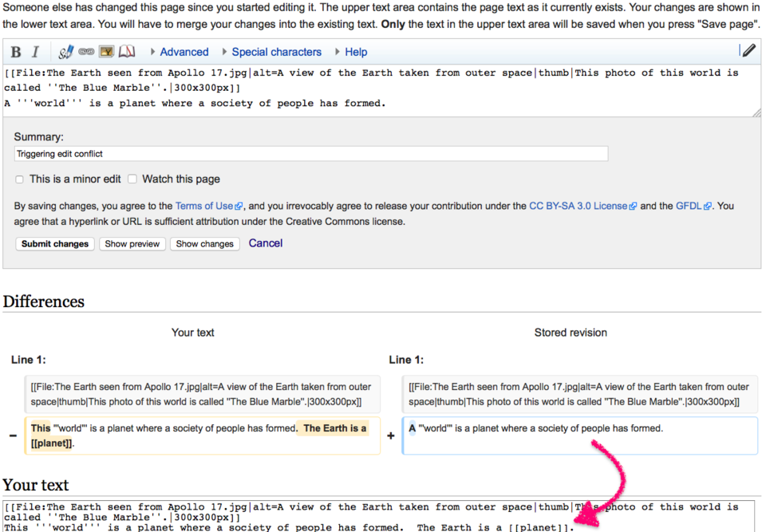The height and width of the screenshot is (532, 766).
Task: Check 'This is a minor edit'
Action: pyautogui.click(x=19, y=179)
